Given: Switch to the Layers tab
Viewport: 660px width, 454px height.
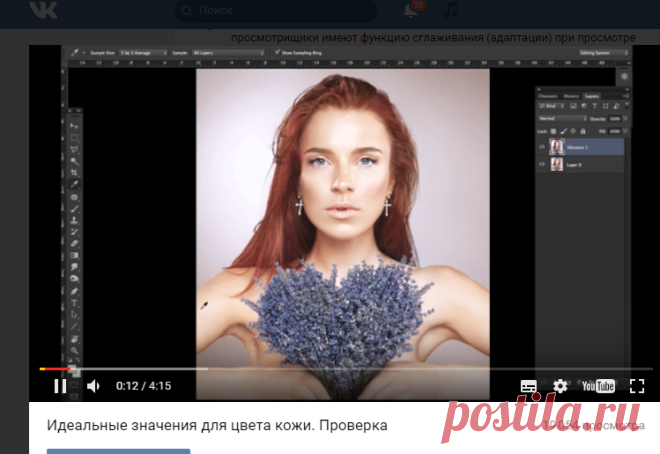Looking at the screenshot, I should pos(592,96).
